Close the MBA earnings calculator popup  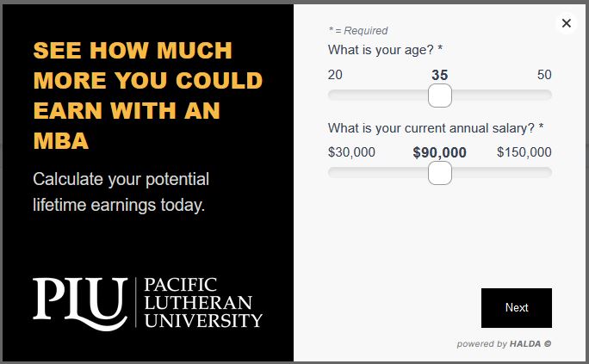click(566, 23)
